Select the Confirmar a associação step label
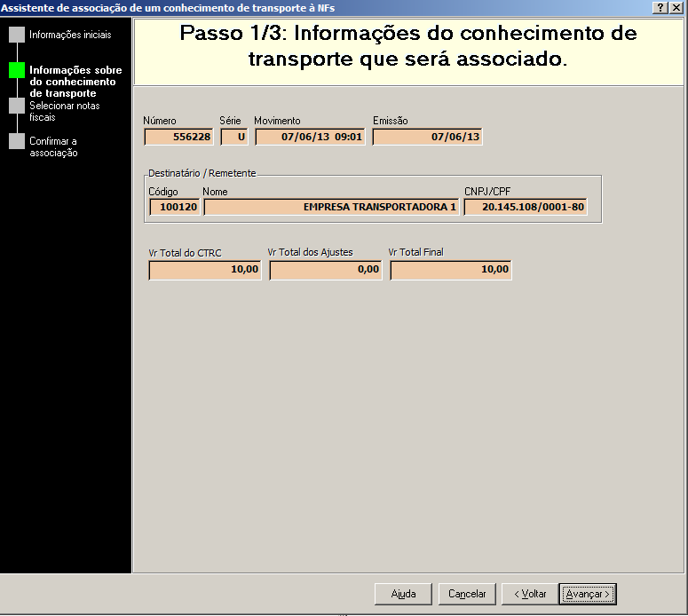688x616 pixels. click(x=53, y=146)
